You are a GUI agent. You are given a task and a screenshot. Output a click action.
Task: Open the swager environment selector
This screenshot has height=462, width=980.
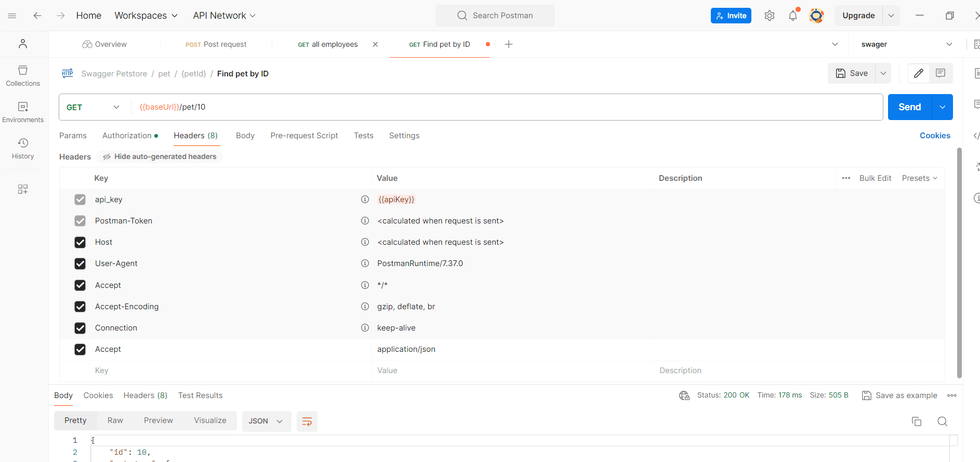pos(906,44)
